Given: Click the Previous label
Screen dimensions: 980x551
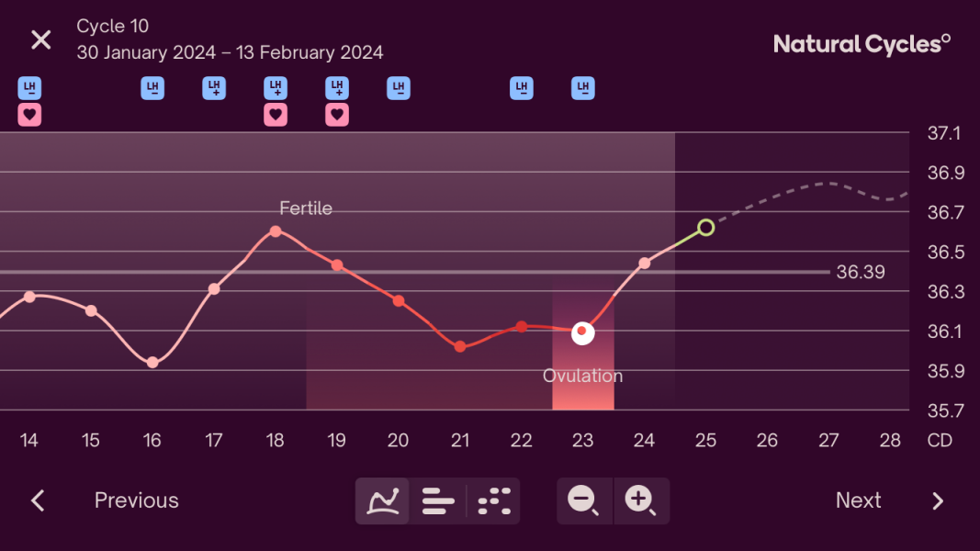Looking at the screenshot, I should 136,500.
